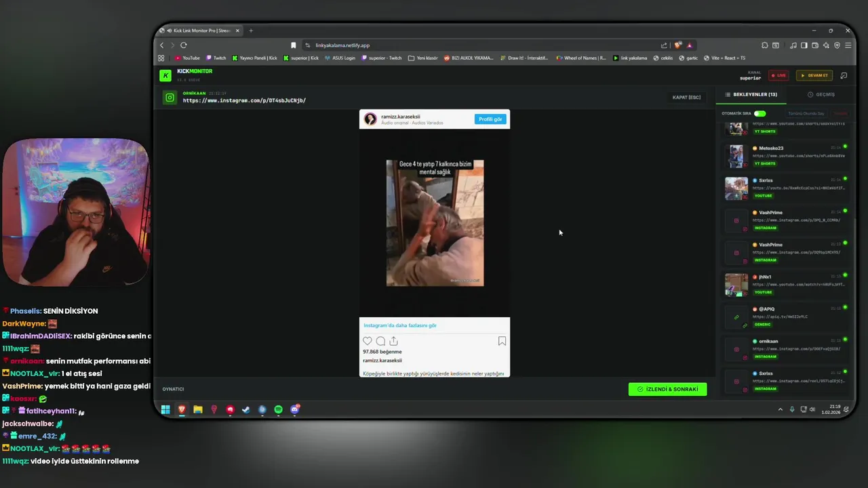868x488 pixels.
Task: Toggle the OTOMATİK SIRA switch
Action: [759, 114]
